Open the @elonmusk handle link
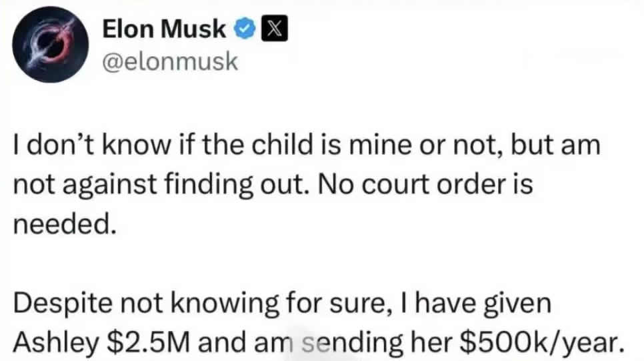644x361 pixels. coord(169,61)
